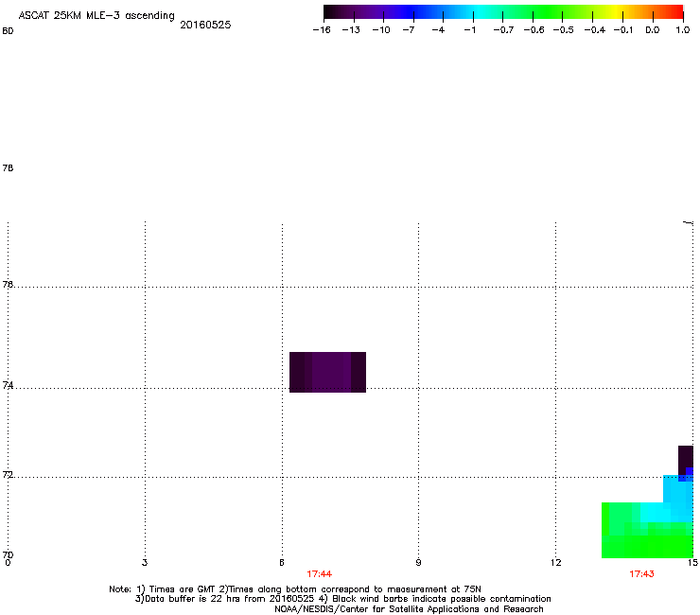Click the -0.7 color bar label
Image resolution: width=700 pixels, height=615 pixels.
[503, 30]
